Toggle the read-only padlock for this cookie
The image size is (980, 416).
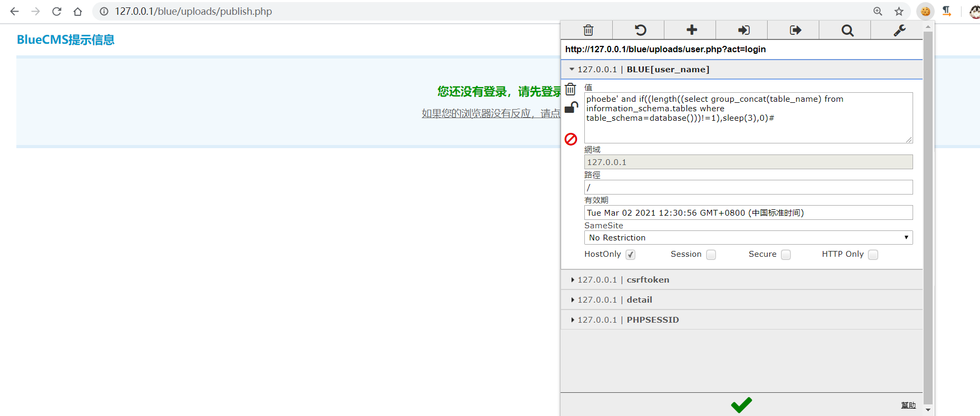[x=571, y=108]
